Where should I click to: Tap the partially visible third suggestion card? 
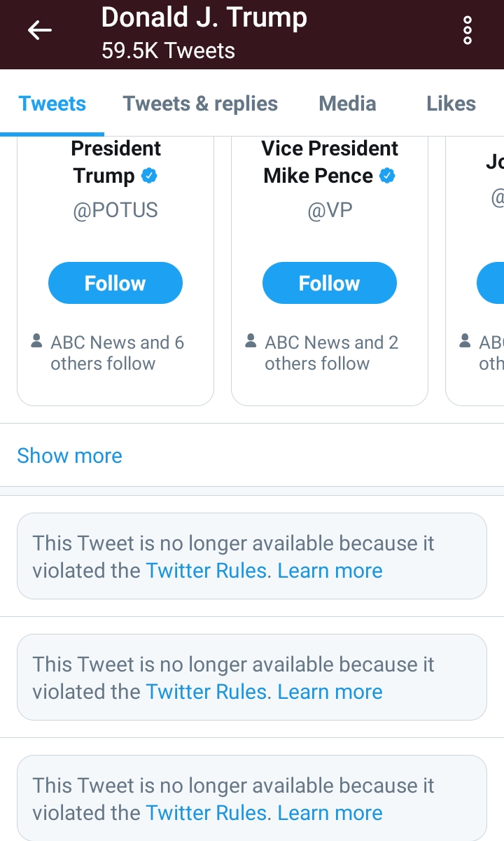[x=483, y=280]
